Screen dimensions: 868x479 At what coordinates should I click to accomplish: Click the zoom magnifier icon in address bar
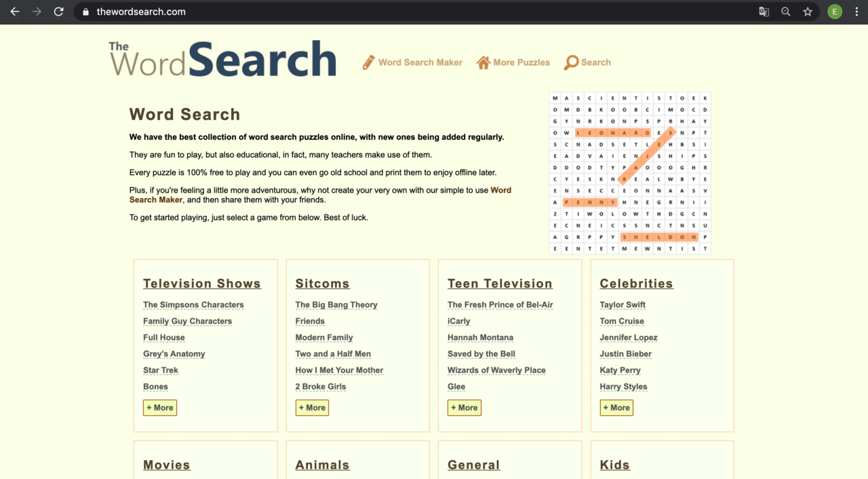[786, 12]
